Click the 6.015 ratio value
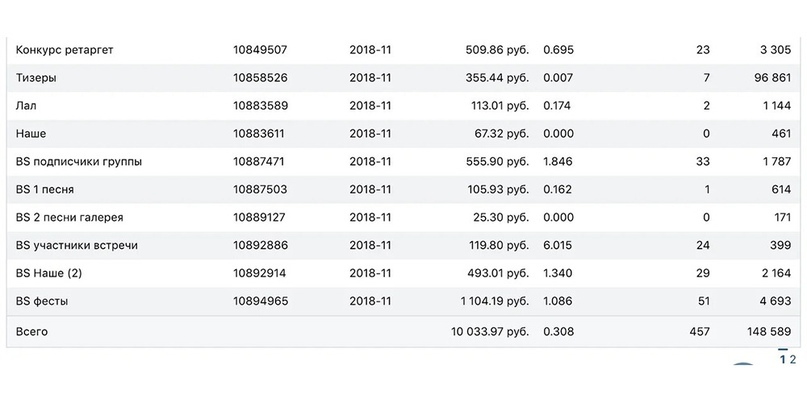 [x=557, y=246]
